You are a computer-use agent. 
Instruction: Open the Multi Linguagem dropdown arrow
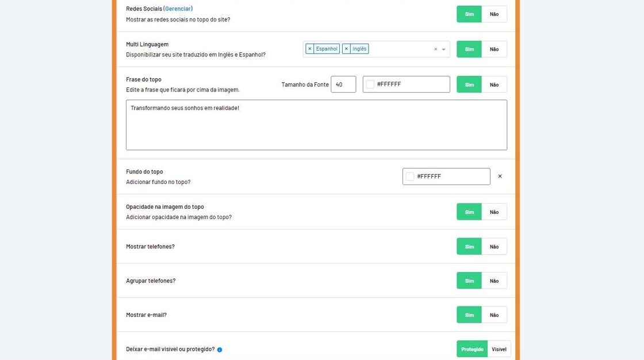pos(444,49)
